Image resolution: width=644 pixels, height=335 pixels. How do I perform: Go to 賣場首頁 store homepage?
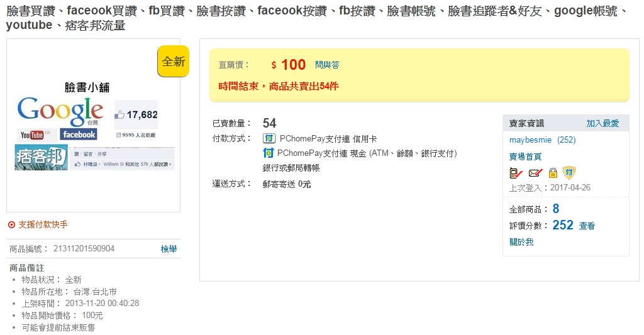pyautogui.click(x=525, y=157)
